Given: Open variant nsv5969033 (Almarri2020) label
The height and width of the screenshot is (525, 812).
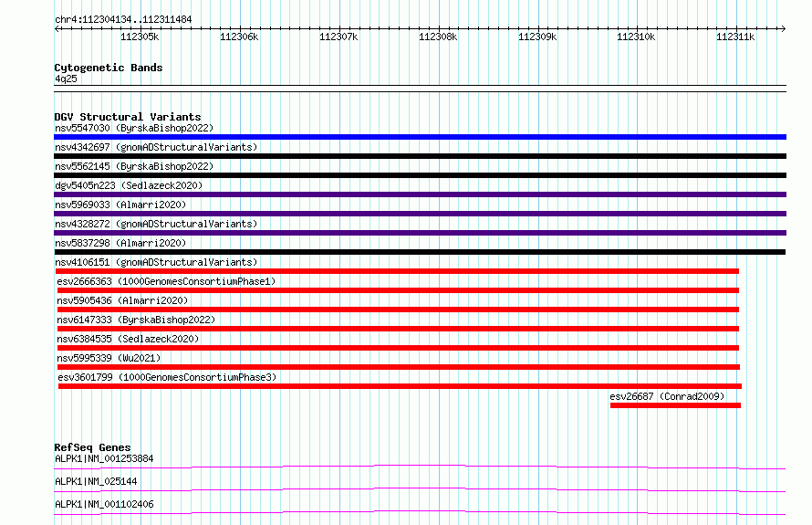Looking at the screenshot, I should [120, 205].
